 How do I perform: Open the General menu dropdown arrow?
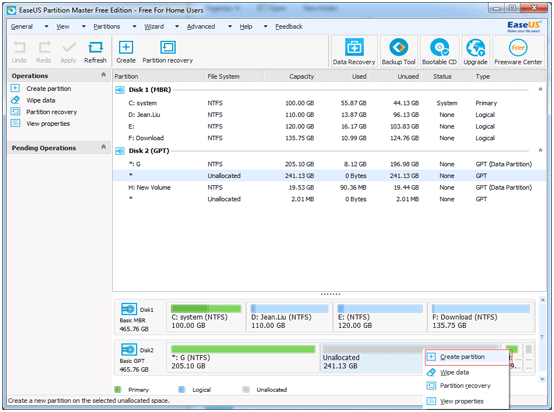pos(46,27)
